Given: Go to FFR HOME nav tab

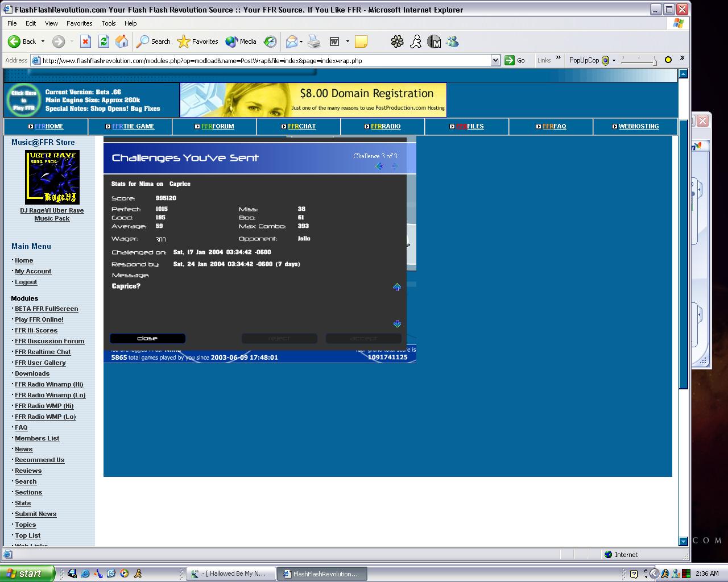Looking at the screenshot, I should click(46, 126).
